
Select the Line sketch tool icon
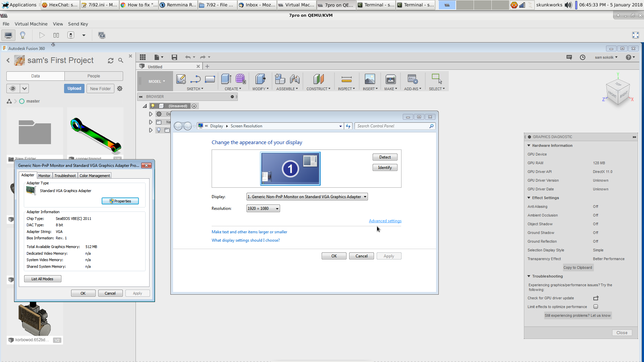point(195,79)
